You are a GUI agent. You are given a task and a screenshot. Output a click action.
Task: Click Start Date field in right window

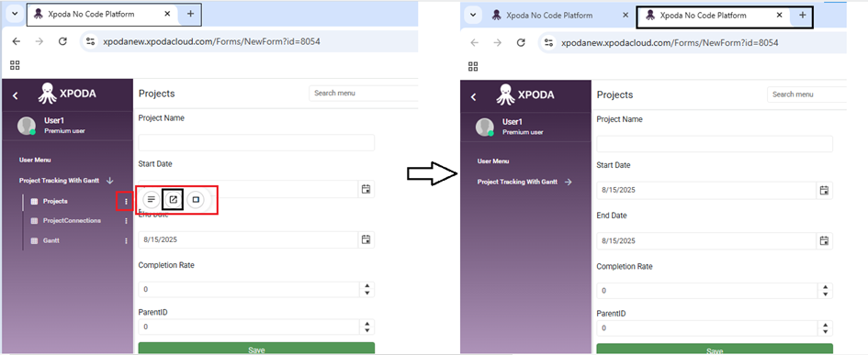[x=706, y=190]
